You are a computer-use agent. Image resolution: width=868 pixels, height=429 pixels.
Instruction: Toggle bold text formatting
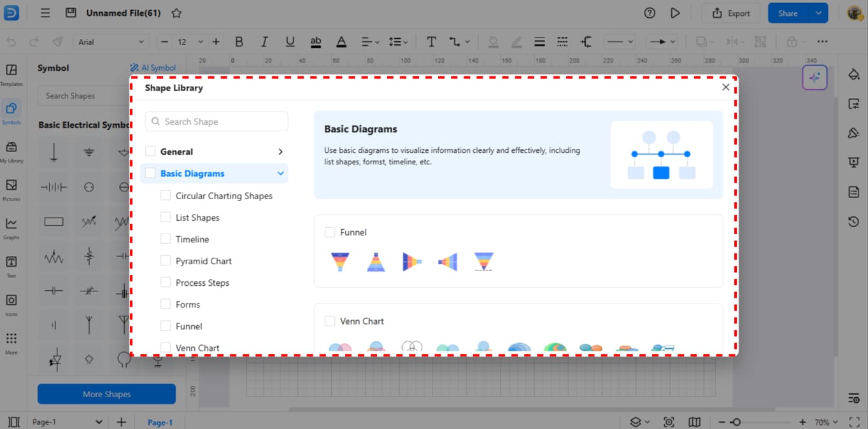tap(239, 42)
